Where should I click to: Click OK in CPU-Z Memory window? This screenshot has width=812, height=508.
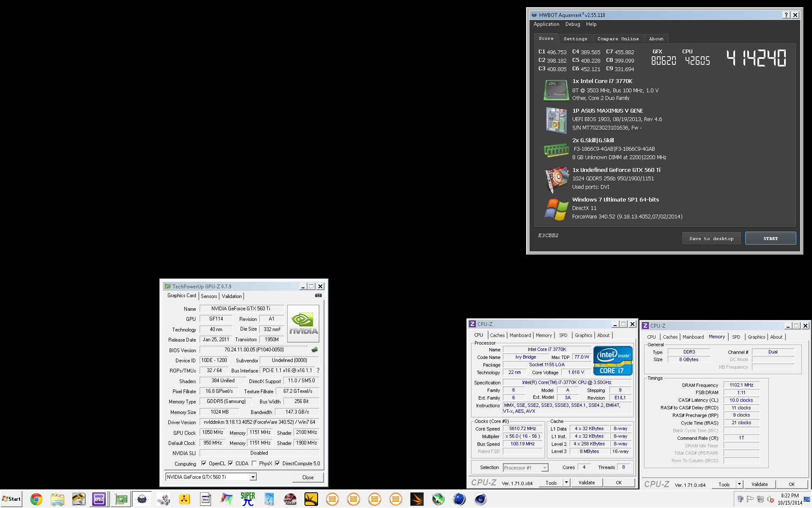[792, 484]
